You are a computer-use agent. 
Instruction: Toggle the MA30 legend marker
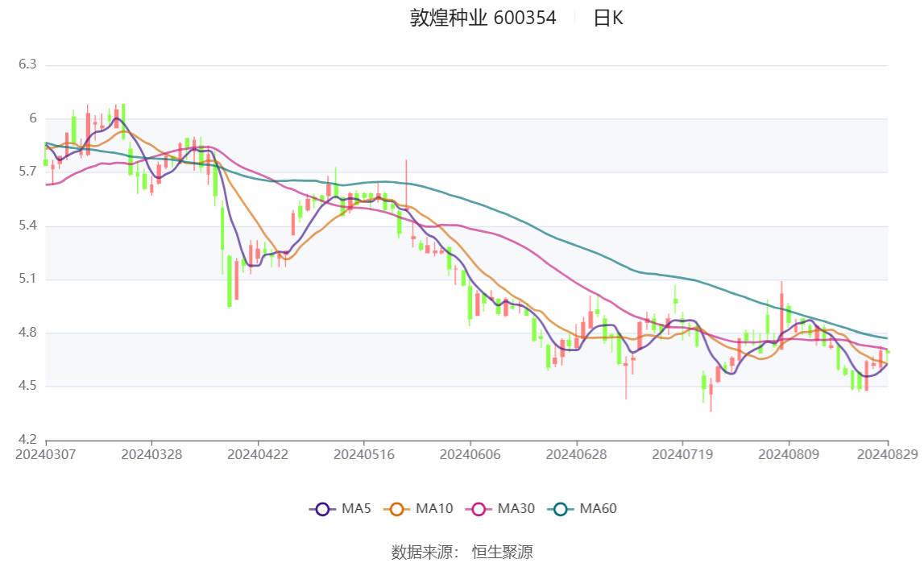[479, 509]
